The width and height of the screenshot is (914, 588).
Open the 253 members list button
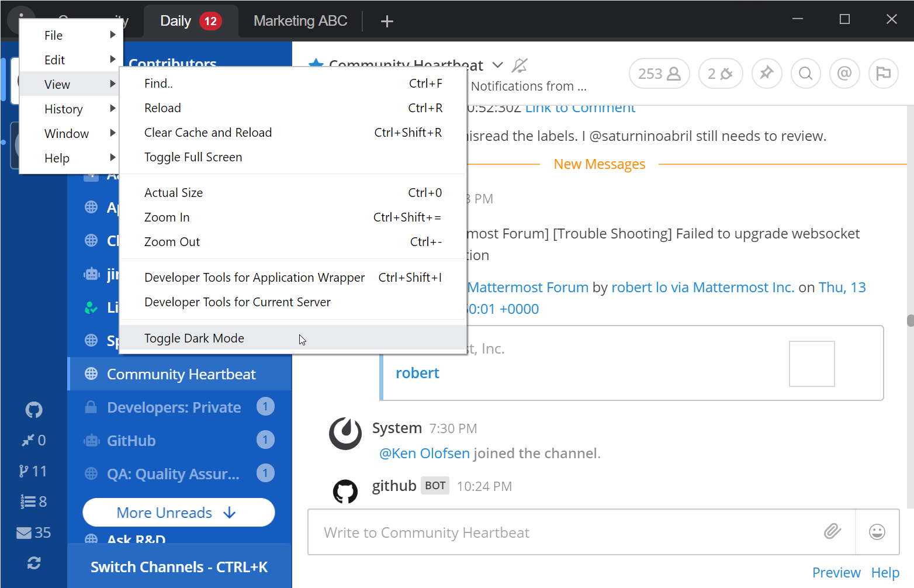coord(659,74)
